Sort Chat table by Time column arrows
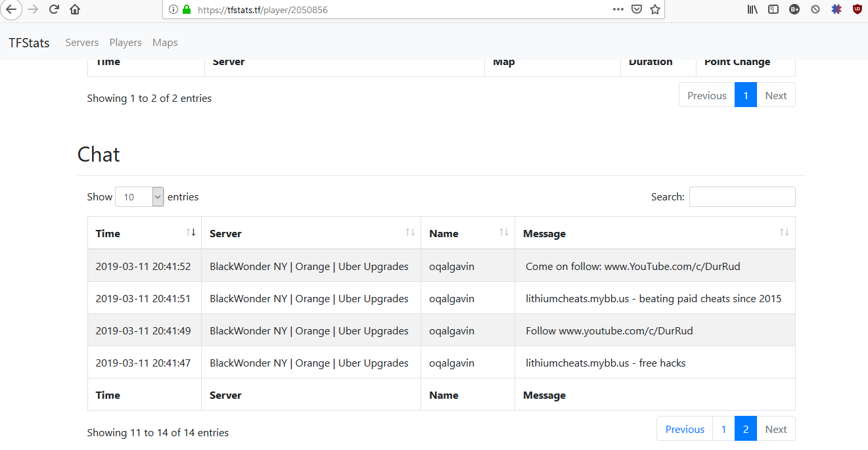This screenshot has width=868, height=450. click(191, 233)
